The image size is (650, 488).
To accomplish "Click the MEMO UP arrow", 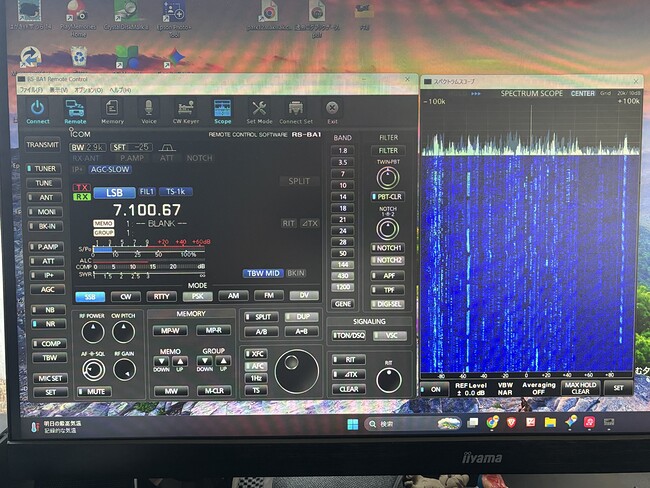I will (180, 362).
